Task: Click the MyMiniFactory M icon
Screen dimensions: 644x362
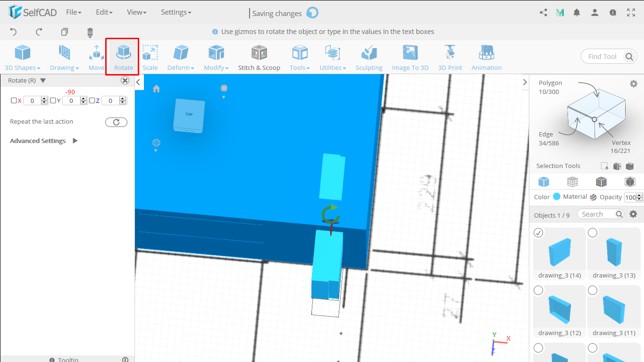Action: (x=560, y=13)
